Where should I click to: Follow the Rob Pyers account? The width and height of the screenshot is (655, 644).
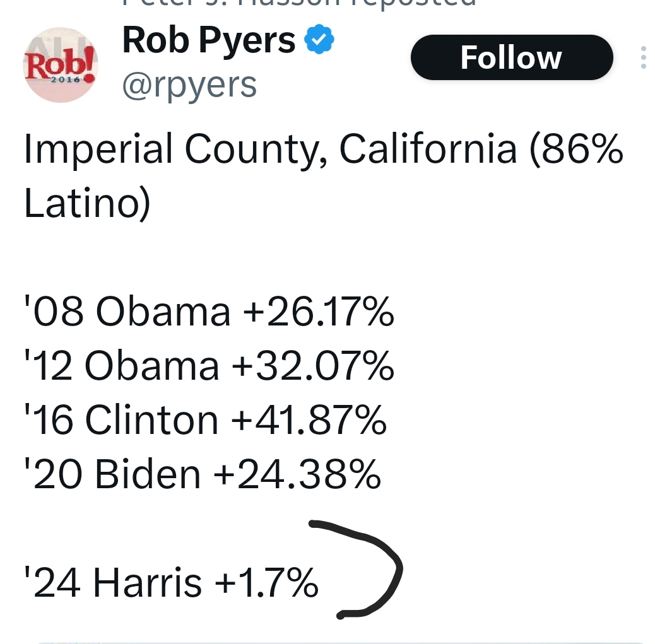click(x=512, y=57)
